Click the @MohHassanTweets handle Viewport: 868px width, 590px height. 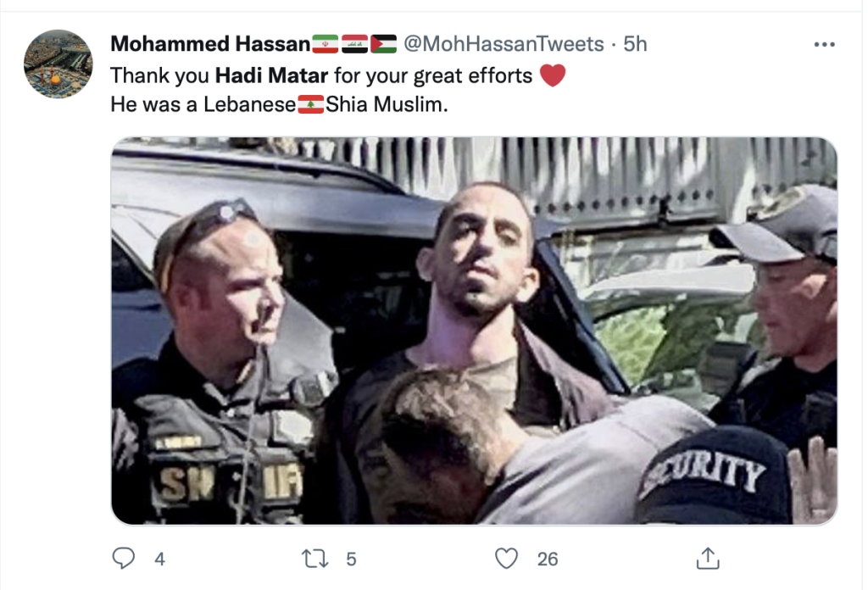(x=504, y=44)
